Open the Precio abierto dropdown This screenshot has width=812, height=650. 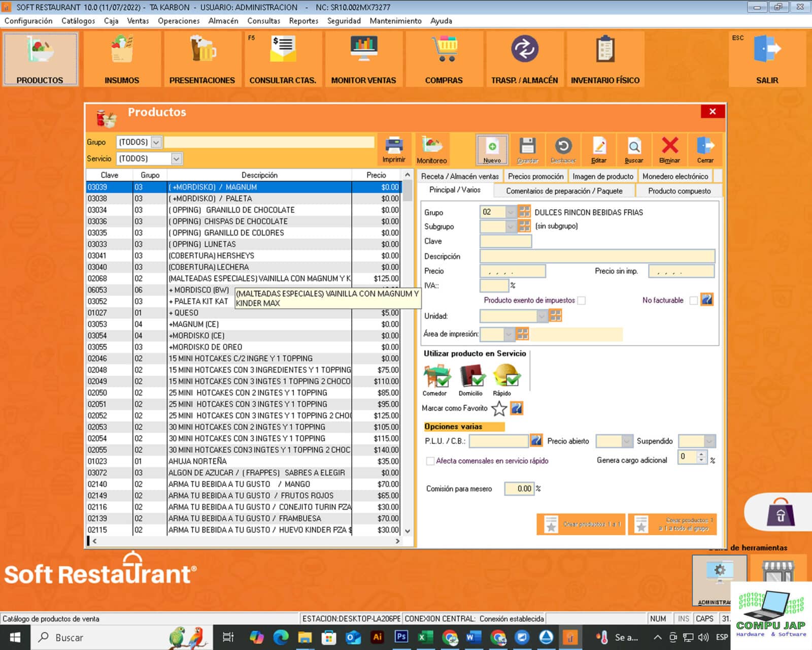[627, 441]
